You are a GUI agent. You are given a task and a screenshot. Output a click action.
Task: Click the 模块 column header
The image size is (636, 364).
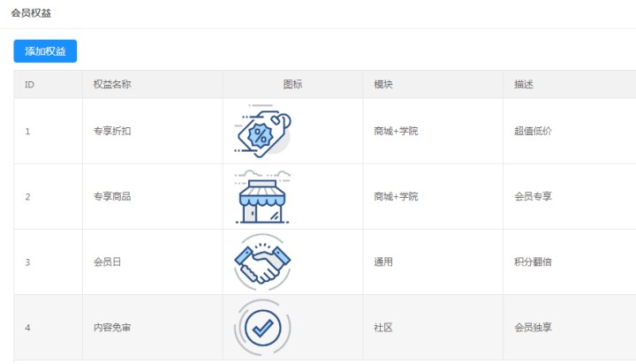pos(383,85)
